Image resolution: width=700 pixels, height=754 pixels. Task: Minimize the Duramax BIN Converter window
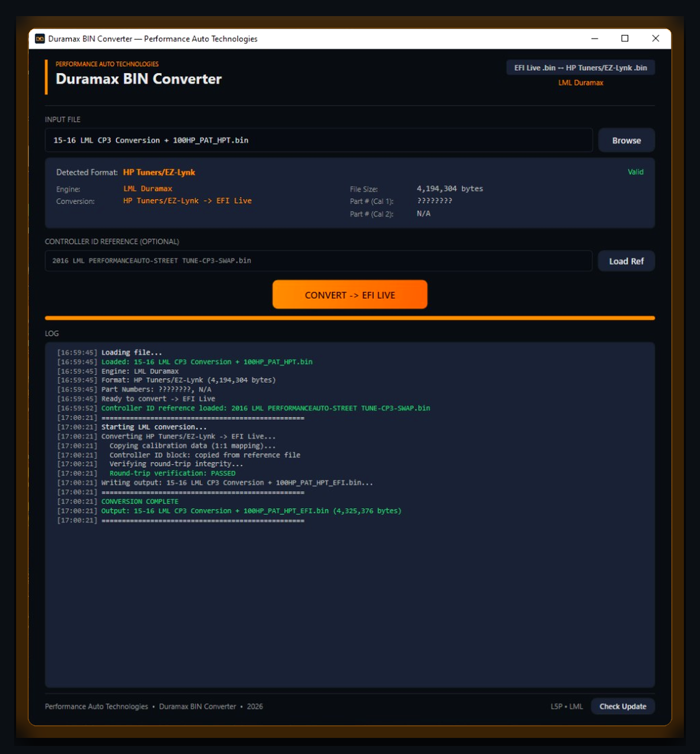[594, 39]
